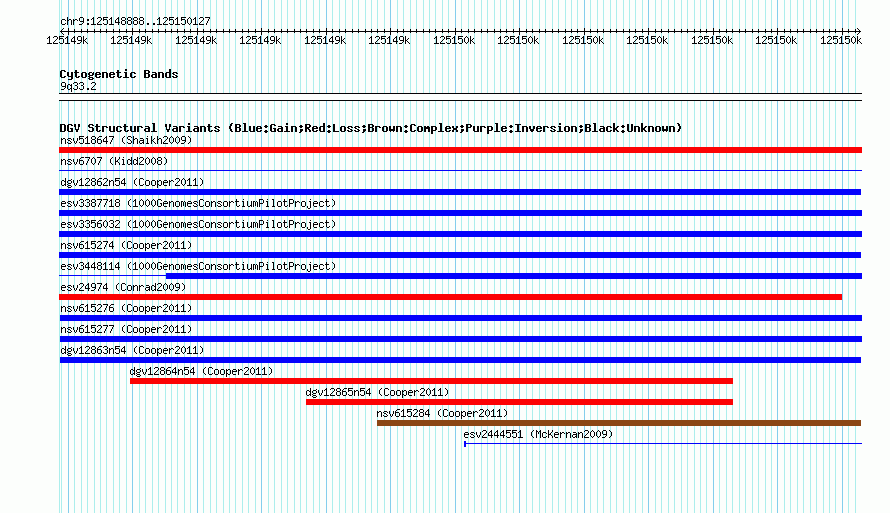Click the chr9:125148888..125150127 region label
Screen dimensions: 890x513
click(x=135, y=21)
